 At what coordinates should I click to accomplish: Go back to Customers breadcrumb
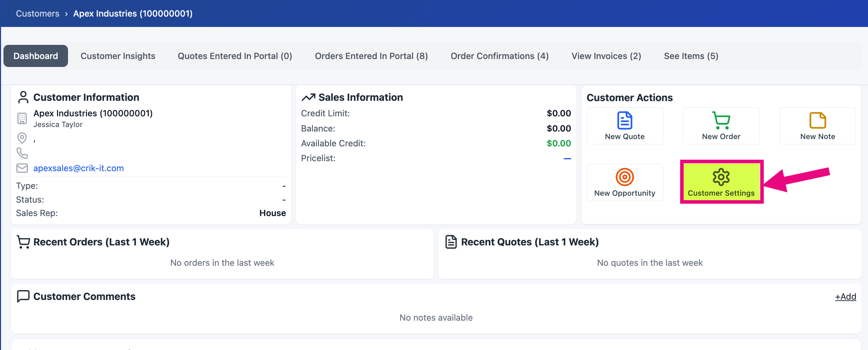pyautogui.click(x=38, y=13)
